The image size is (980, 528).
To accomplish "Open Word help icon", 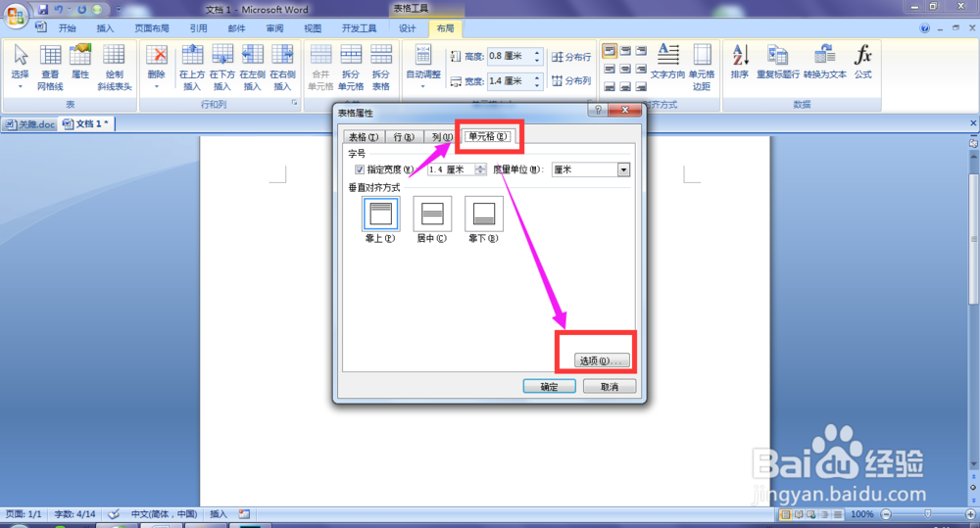I will click(924, 28).
